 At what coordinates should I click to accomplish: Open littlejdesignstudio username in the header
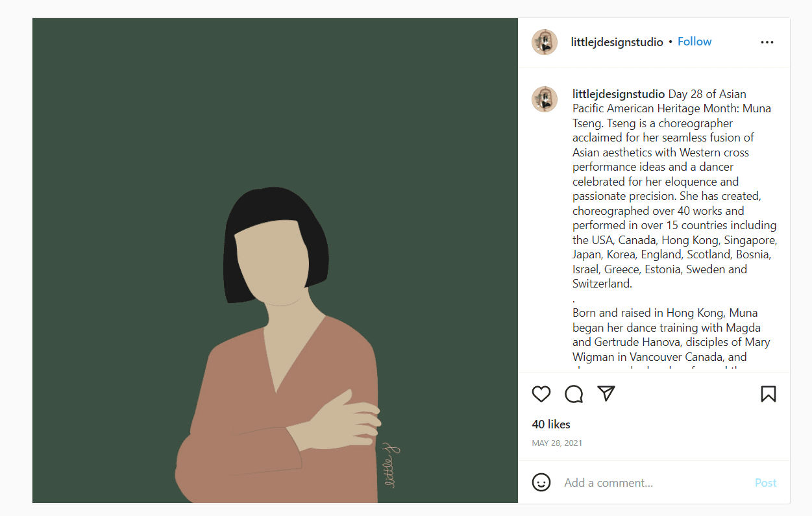(x=617, y=42)
